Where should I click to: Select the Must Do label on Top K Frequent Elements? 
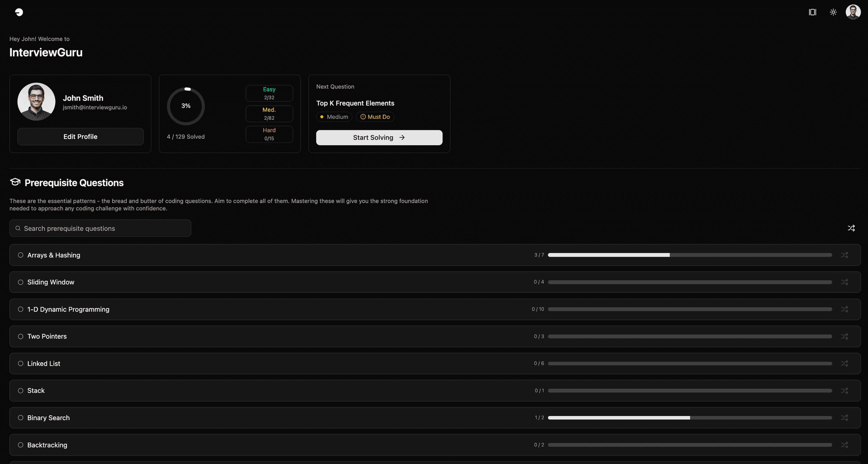pos(375,117)
